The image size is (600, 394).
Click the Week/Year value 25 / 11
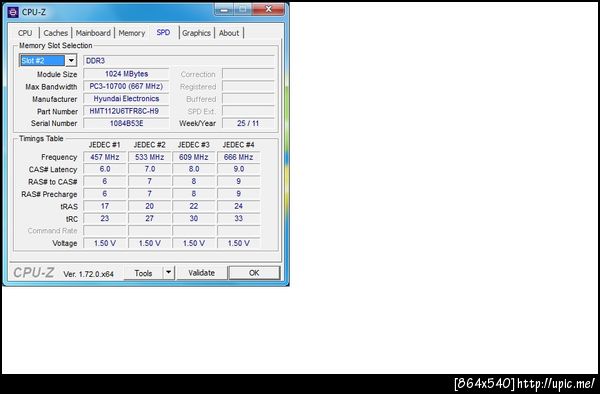[248, 123]
